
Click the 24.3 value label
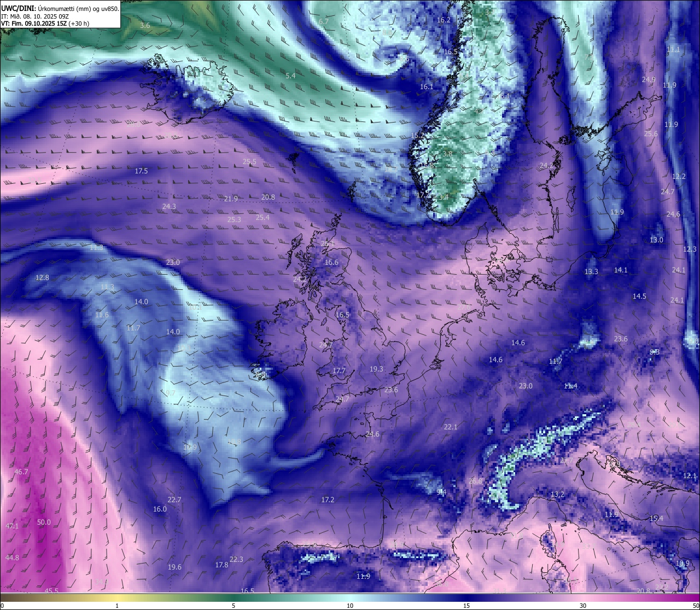pos(169,206)
